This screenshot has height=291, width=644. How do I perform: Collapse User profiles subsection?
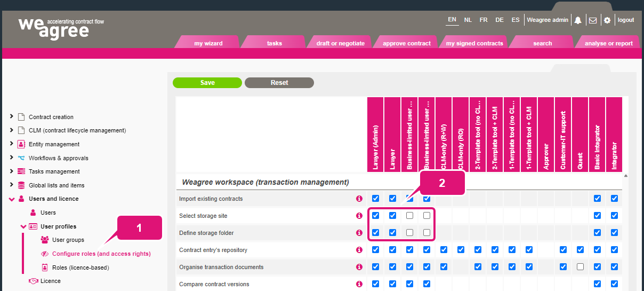(23, 226)
